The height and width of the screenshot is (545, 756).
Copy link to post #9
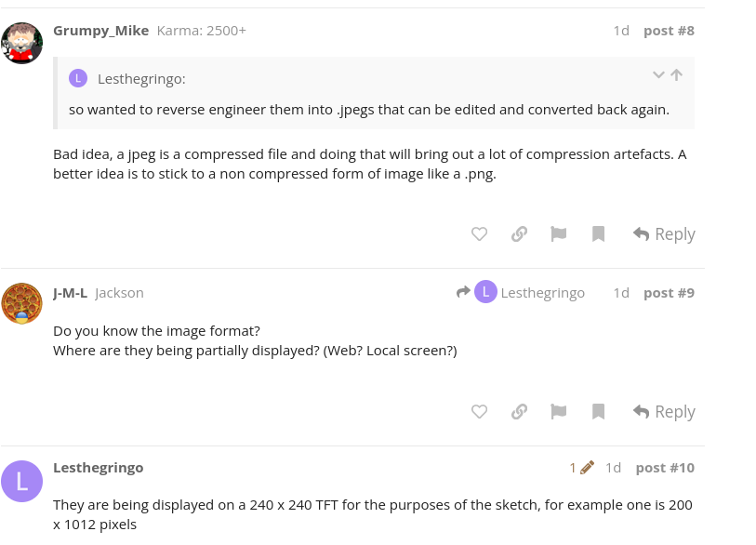coord(520,412)
